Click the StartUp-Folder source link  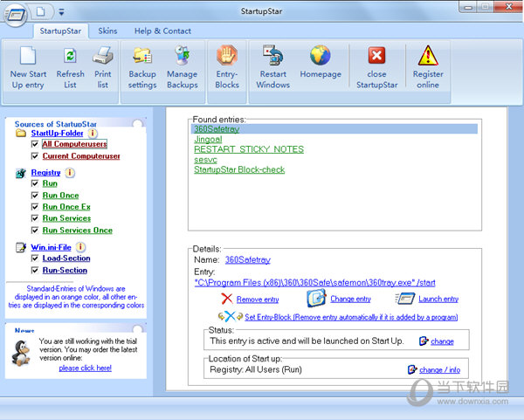(x=57, y=134)
